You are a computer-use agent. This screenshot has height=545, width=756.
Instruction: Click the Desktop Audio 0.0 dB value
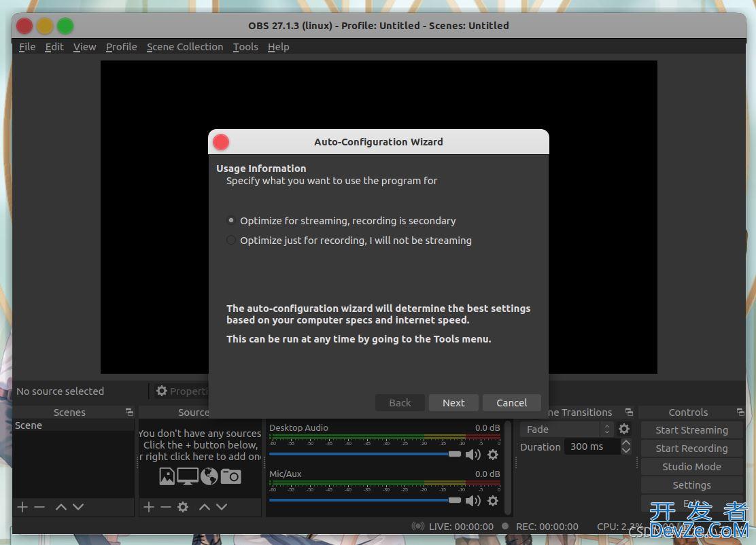(x=487, y=427)
